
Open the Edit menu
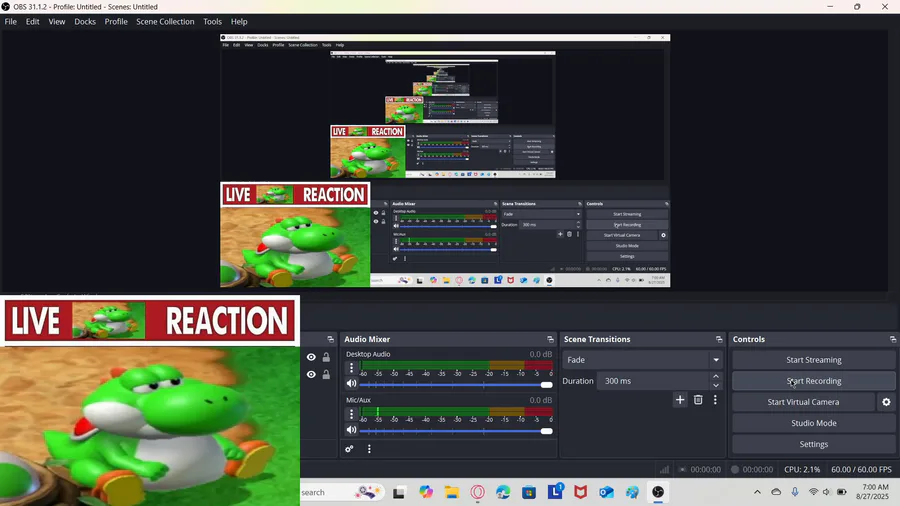32,21
